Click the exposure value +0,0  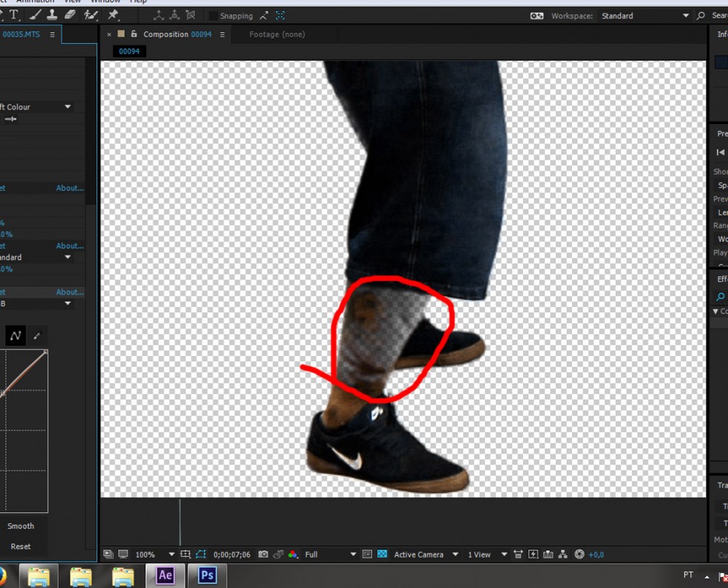(x=597, y=555)
